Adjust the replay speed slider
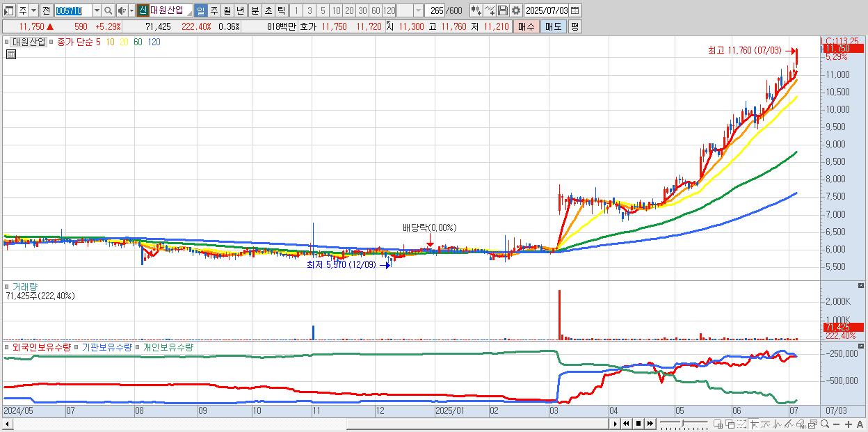The image size is (868, 432). coord(682,423)
